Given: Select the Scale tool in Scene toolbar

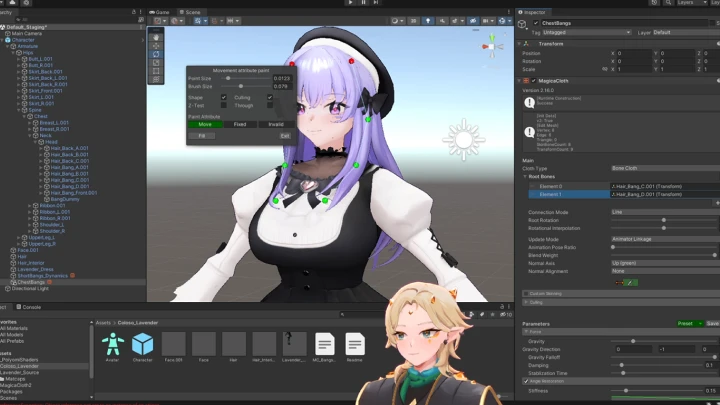Looking at the screenshot, I should tap(156, 62).
